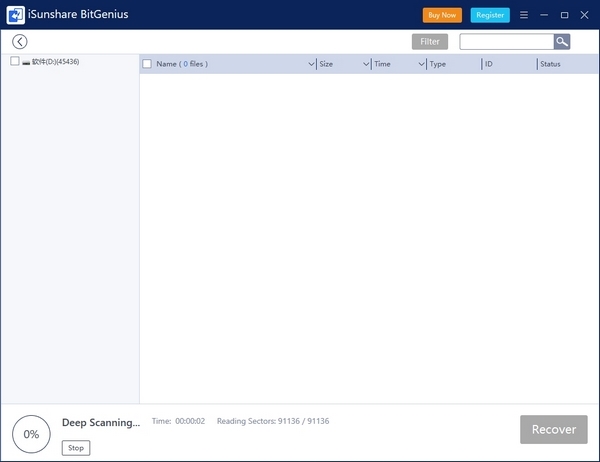
Task: Click the Buy Now button
Action: [x=442, y=15]
